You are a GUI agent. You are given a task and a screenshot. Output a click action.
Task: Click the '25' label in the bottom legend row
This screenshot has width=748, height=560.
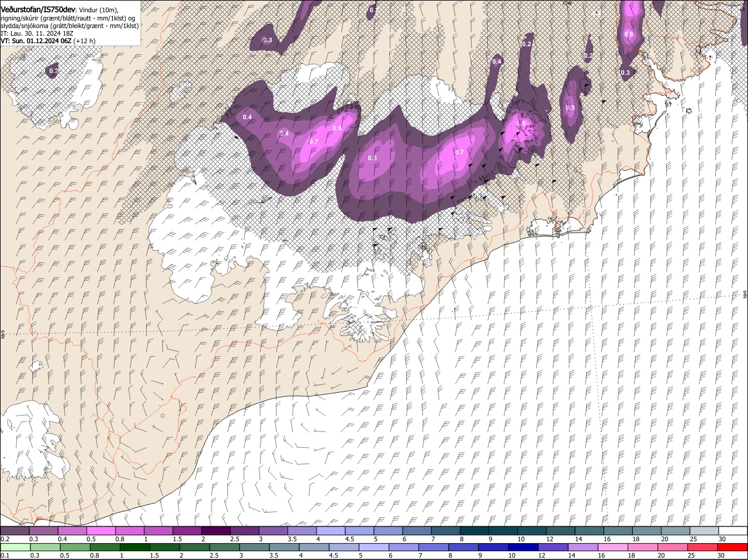click(x=691, y=555)
